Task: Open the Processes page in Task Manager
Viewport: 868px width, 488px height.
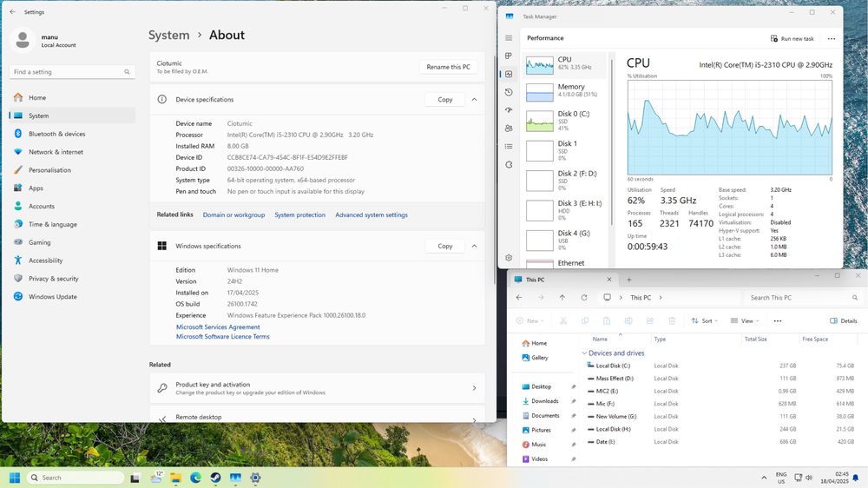Action: tap(509, 56)
